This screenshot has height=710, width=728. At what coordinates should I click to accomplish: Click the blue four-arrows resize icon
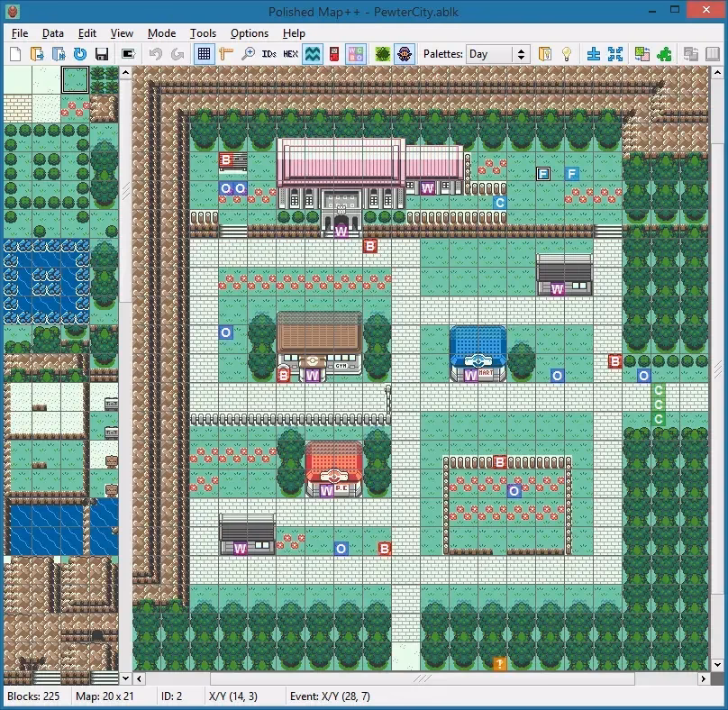[x=615, y=54]
